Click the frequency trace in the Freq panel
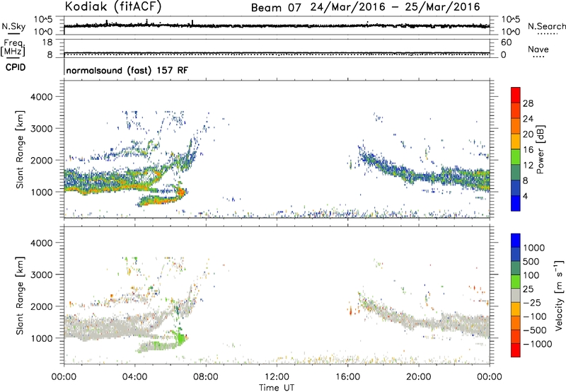 (x=277, y=53)
